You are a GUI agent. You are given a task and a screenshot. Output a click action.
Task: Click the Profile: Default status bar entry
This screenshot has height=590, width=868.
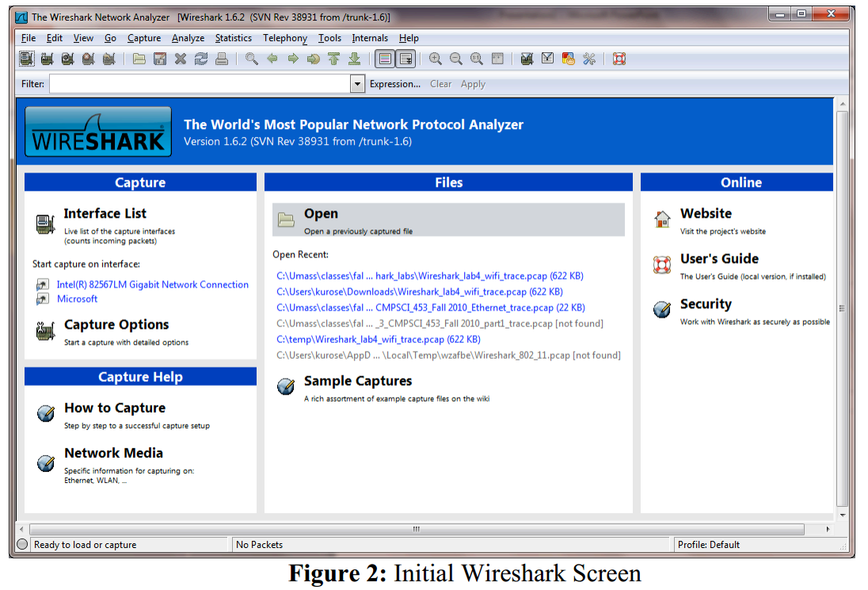709,545
